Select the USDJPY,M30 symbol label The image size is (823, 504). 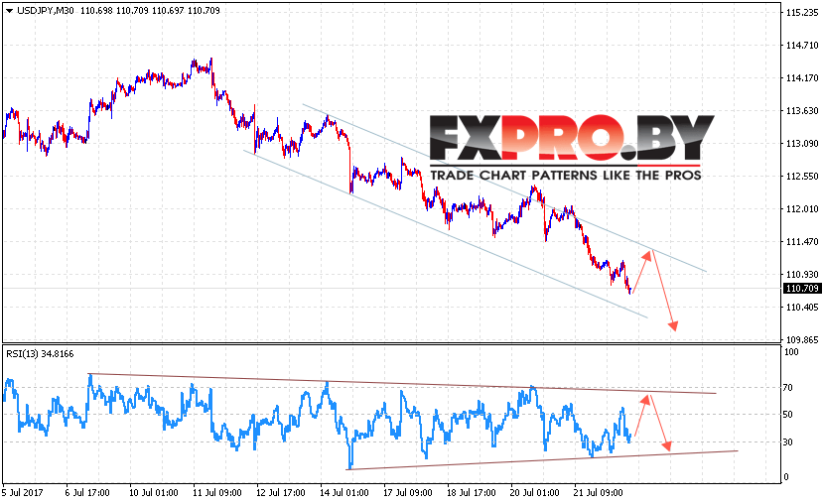pyautogui.click(x=46, y=11)
